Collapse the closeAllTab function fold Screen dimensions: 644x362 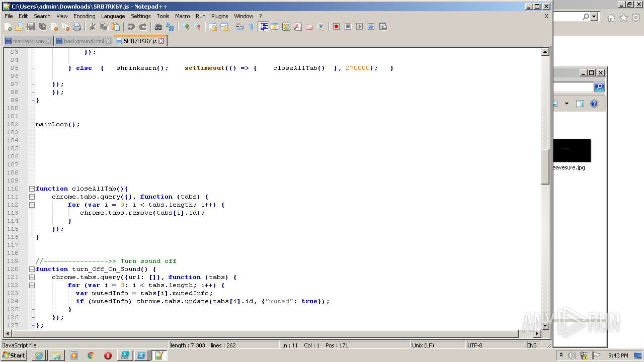click(x=32, y=189)
